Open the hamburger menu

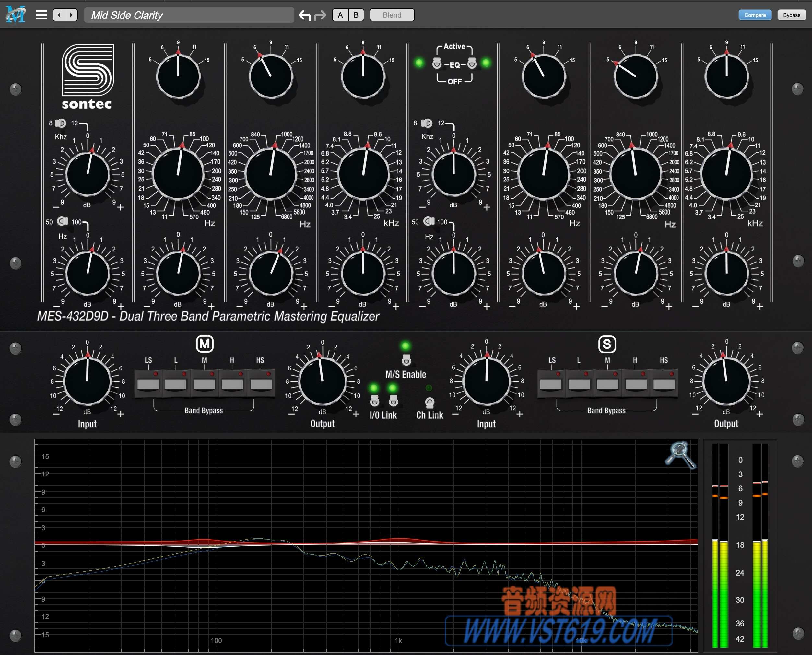point(41,14)
